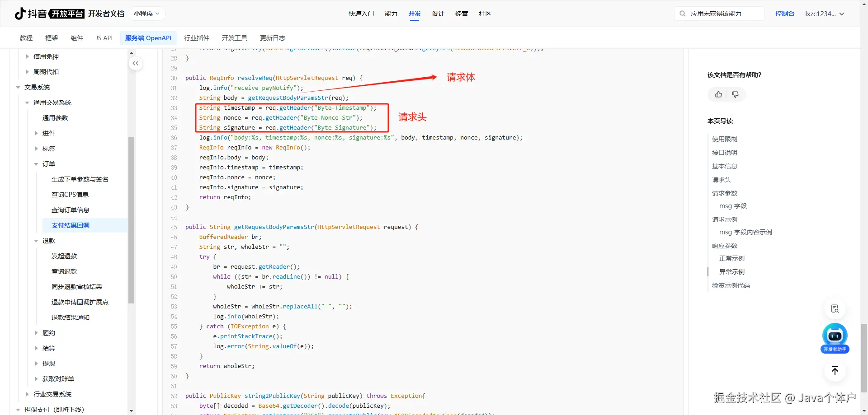
Task: Expand the 履约 tree node
Action: [36, 333]
